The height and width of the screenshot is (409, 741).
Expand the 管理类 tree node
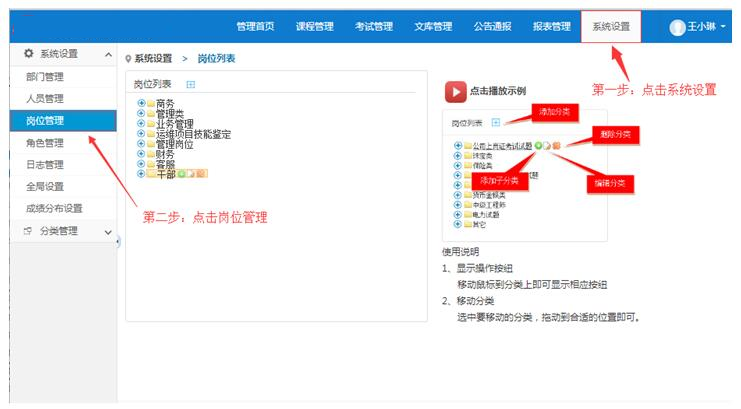pos(141,113)
